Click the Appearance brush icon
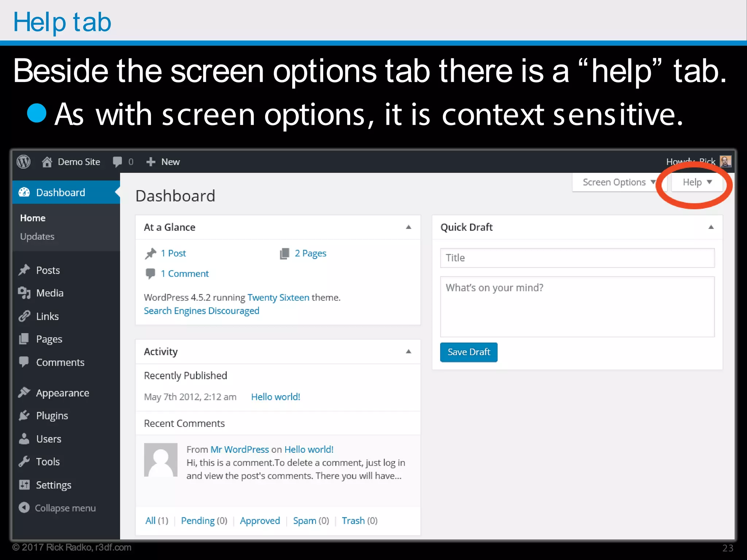 [x=24, y=392]
